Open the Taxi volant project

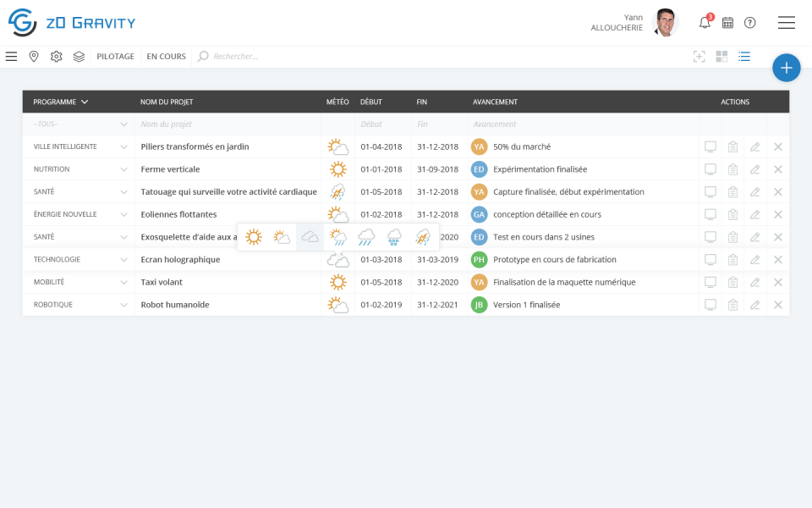click(162, 283)
